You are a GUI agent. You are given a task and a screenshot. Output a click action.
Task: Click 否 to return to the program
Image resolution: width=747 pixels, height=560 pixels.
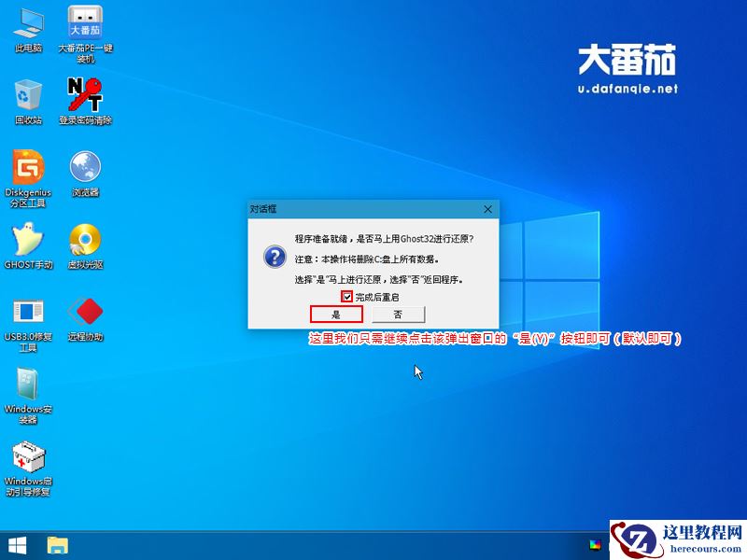[398, 315]
